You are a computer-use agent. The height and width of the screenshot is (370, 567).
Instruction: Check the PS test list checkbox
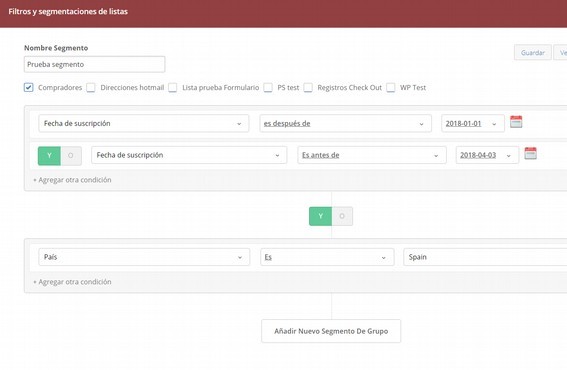tap(268, 88)
